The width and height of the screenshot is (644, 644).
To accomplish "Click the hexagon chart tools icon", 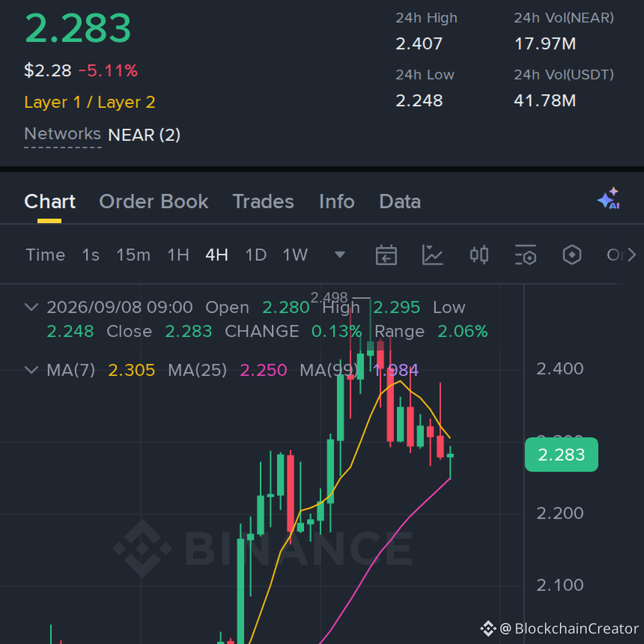I will 572,255.
